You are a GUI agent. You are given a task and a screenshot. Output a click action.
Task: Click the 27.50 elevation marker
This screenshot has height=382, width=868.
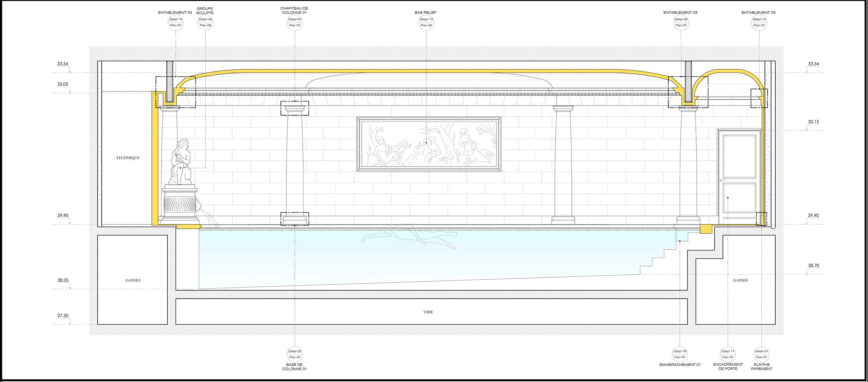[x=63, y=316]
